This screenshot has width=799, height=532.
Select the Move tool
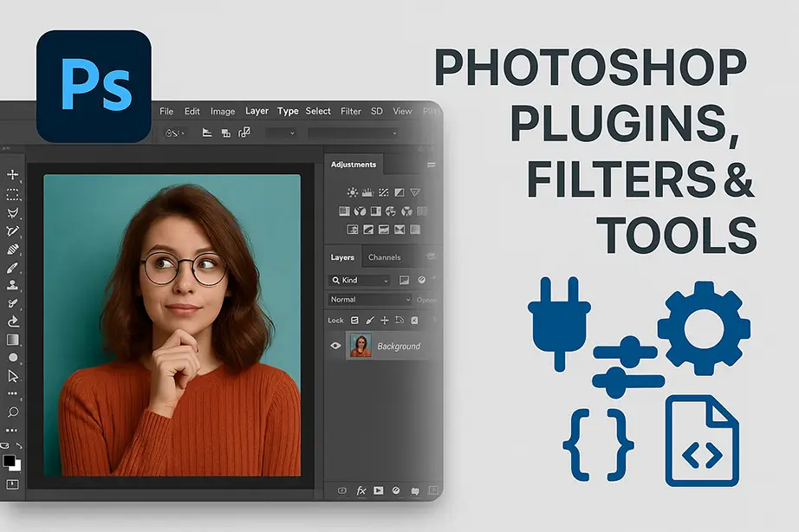[x=13, y=175]
